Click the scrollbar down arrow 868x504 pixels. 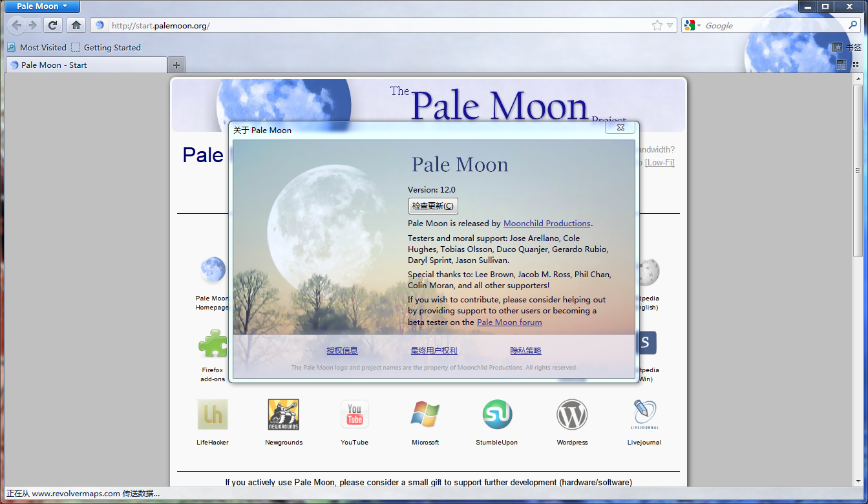(x=858, y=480)
